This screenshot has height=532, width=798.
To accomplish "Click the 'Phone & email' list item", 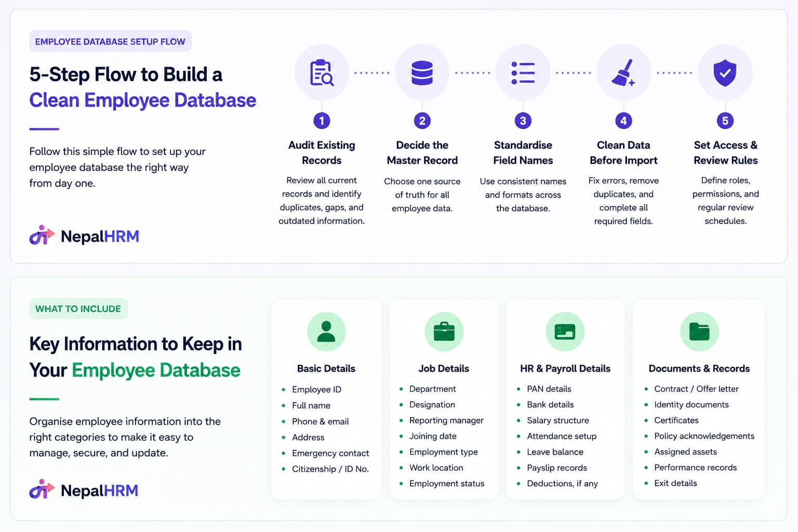I will 320,421.
